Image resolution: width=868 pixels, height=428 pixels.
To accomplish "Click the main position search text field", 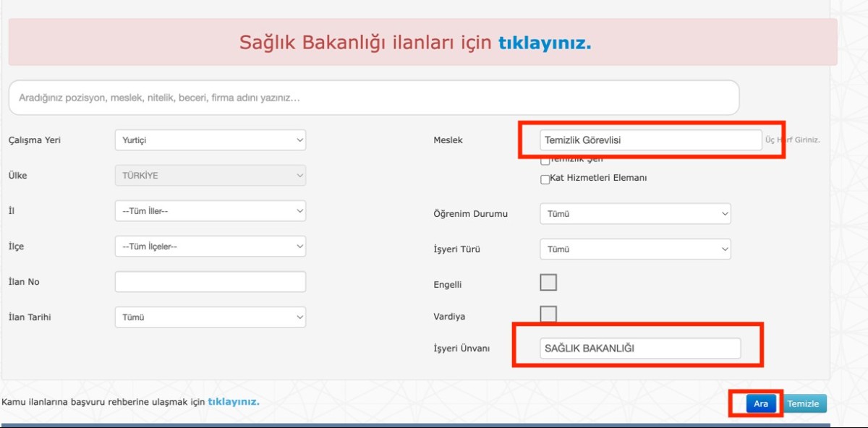I will coord(372,97).
